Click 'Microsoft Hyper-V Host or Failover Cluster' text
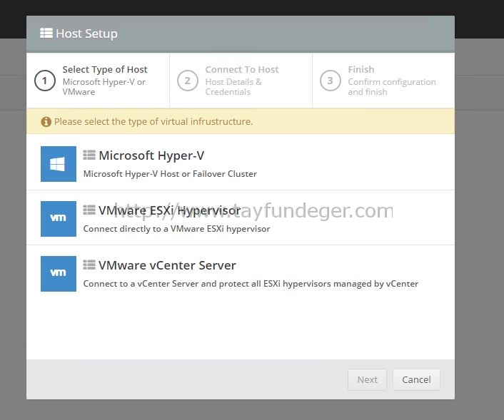The width and height of the screenshot is (504, 420). 170,174
